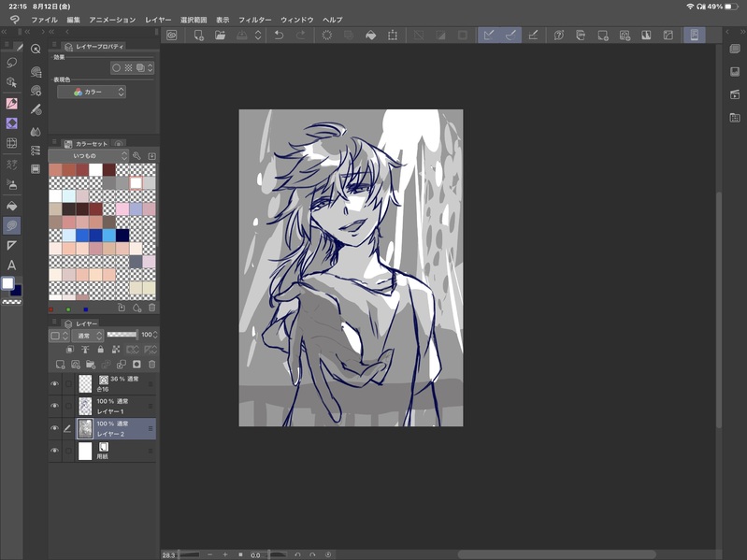
Task: Apply Fill from the command bar
Action: (370, 36)
